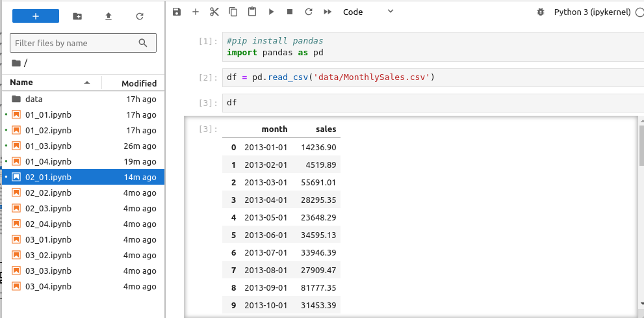
Task: Paste cell from clipboard
Action: (x=252, y=12)
